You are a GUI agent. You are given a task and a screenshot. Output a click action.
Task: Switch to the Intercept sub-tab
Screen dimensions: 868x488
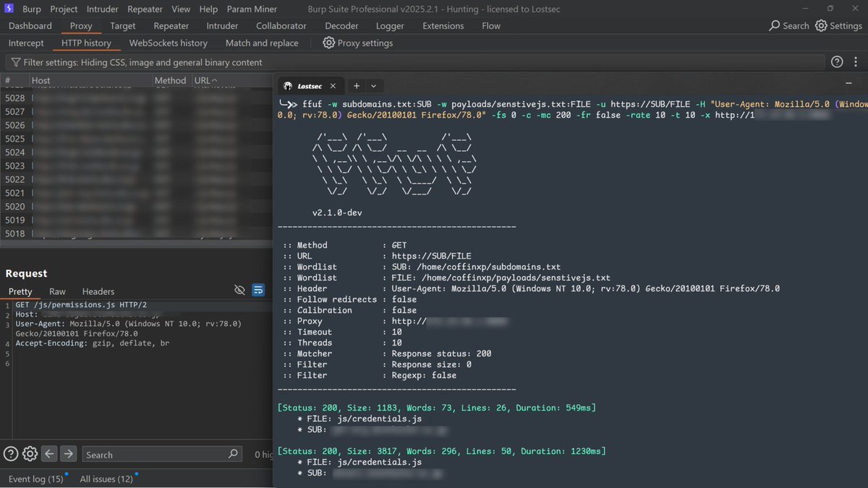point(26,43)
